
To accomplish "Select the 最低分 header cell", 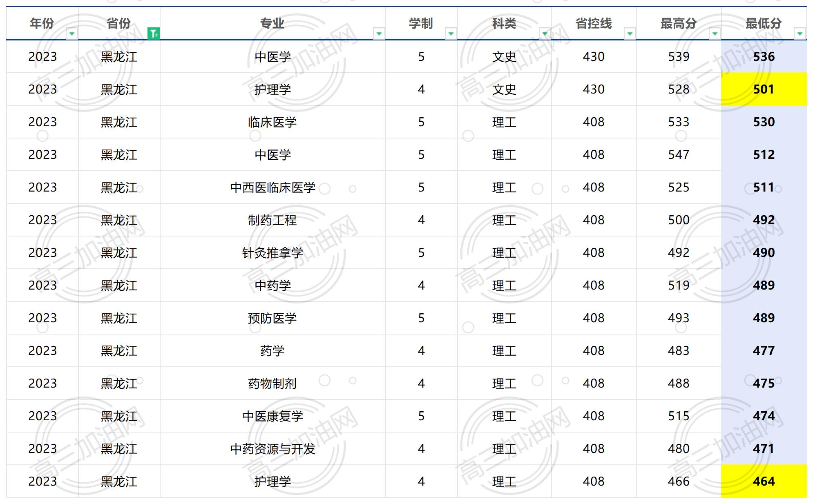I will point(764,23).
